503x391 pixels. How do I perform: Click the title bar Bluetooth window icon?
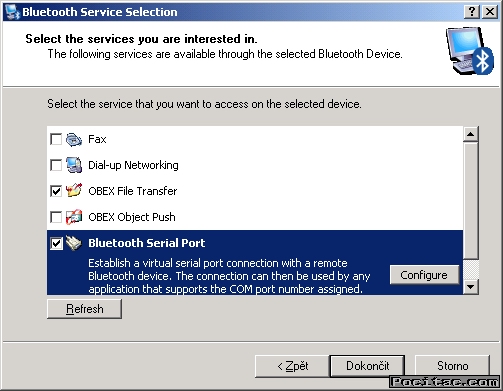pos(13,12)
